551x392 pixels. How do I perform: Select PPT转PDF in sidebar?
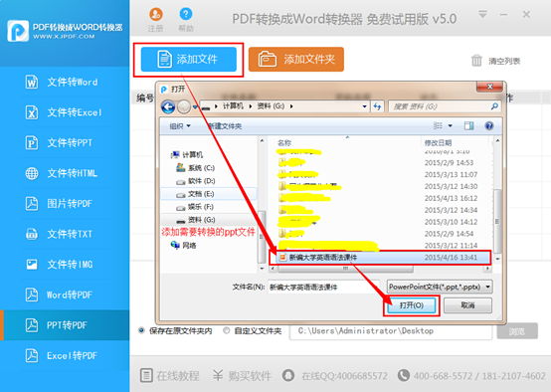tap(65, 325)
